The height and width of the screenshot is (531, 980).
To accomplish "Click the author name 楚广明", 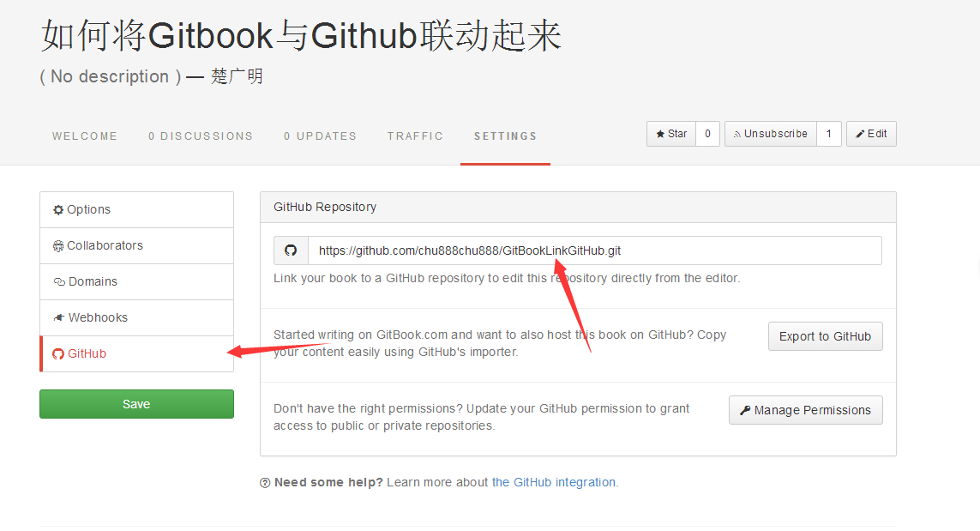I will pos(237,76).
